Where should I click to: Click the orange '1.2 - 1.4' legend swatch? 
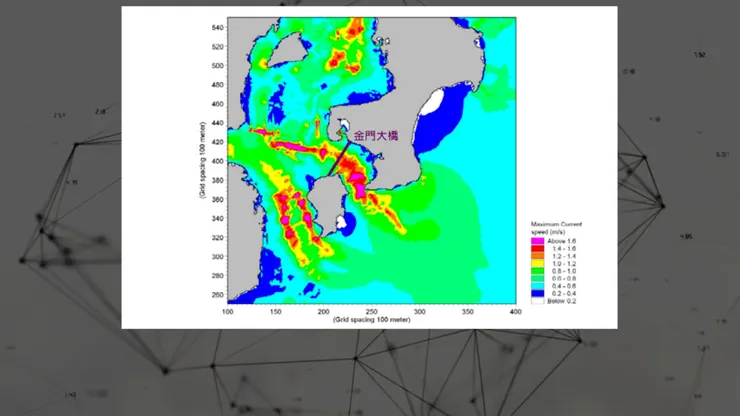pyautogui.click(x=537, y=256)
